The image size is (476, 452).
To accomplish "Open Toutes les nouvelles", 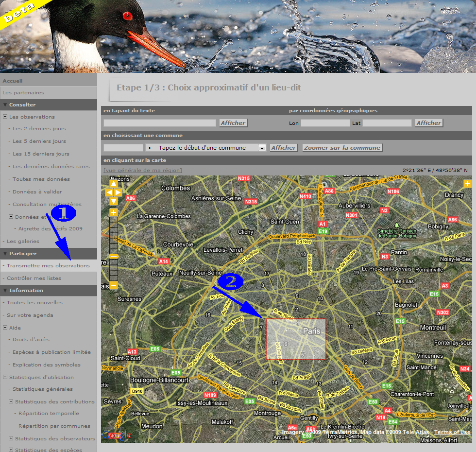I will 34,303.
